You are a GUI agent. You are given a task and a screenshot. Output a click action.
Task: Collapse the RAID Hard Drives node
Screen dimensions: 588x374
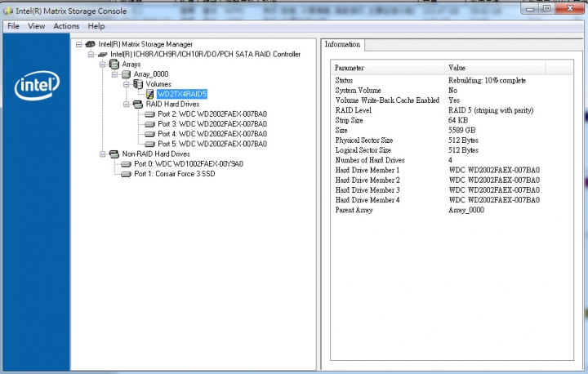pyautogui.click(x=127, y=104)
